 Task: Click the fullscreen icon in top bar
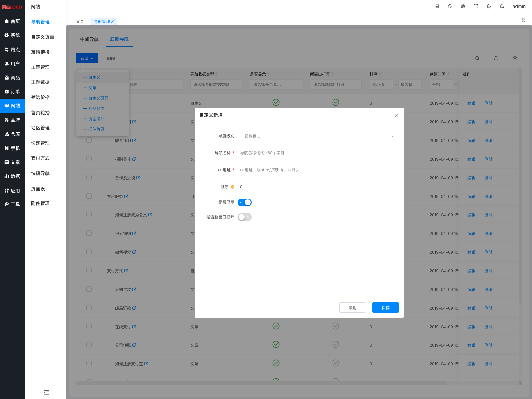pyautogui.click(x=476, y=6)
